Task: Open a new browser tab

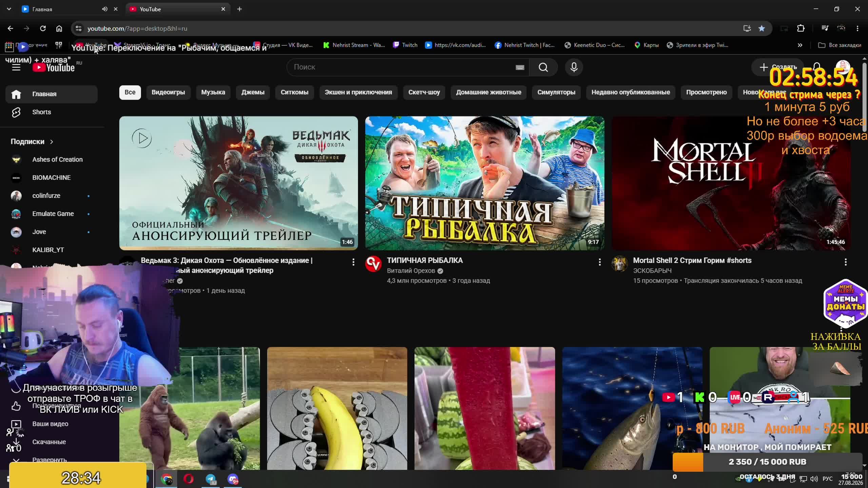Action: click(239, 9)
